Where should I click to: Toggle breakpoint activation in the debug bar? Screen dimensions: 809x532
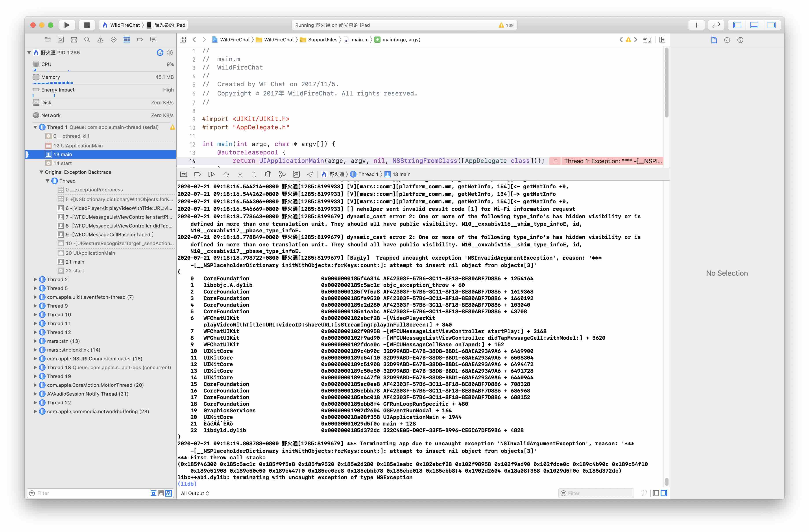197,174
